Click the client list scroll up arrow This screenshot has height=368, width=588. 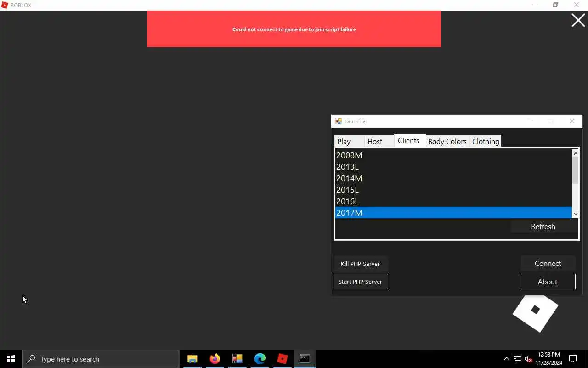(576, 153)
